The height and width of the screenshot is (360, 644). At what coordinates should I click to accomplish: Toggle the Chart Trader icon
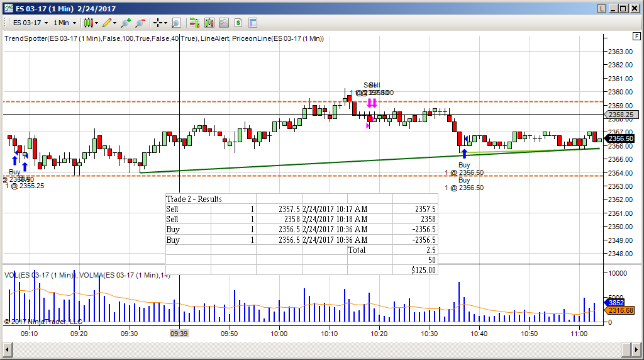[194, 23]
